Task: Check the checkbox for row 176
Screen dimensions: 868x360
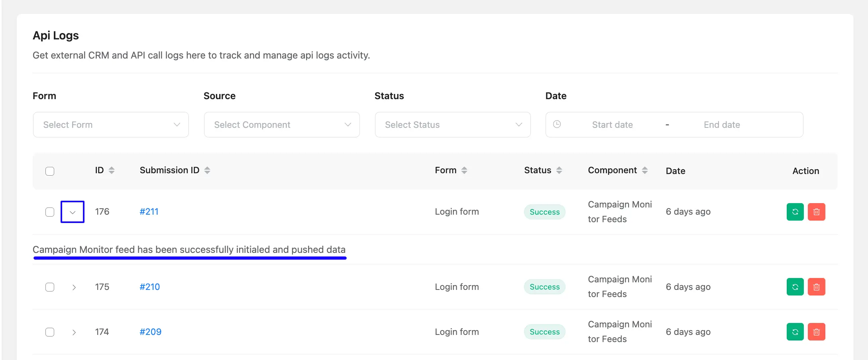Action: coord(50,212)
